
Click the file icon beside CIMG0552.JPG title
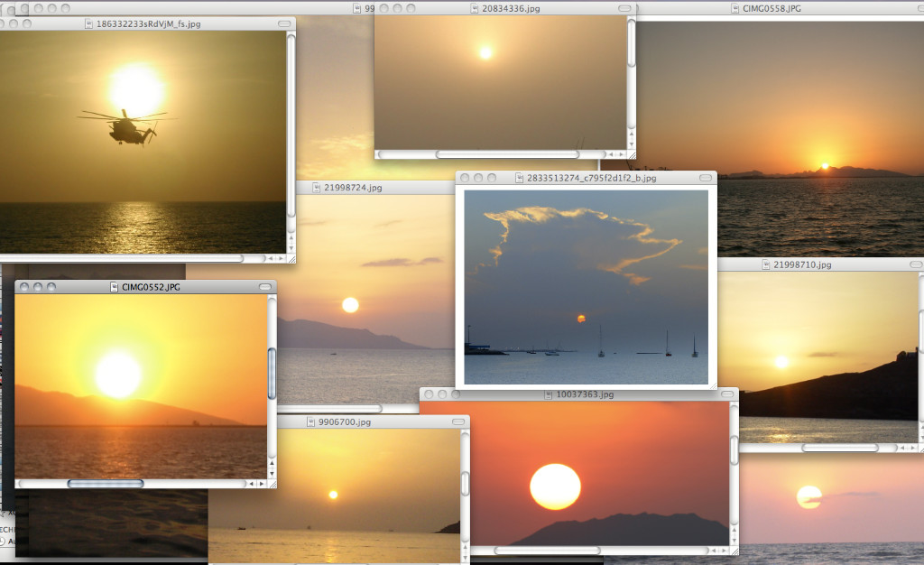(x=115, y=287)
